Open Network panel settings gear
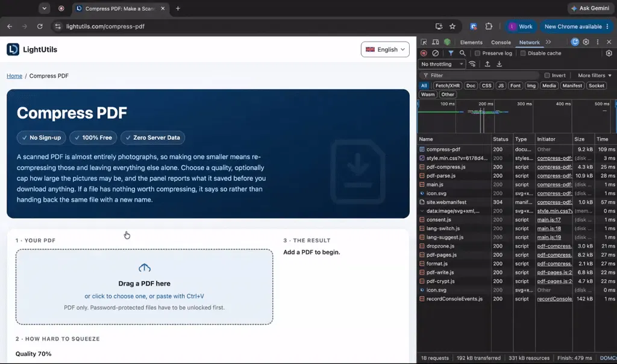The height and width of the screenshot is (364, 617). (609, 53)
